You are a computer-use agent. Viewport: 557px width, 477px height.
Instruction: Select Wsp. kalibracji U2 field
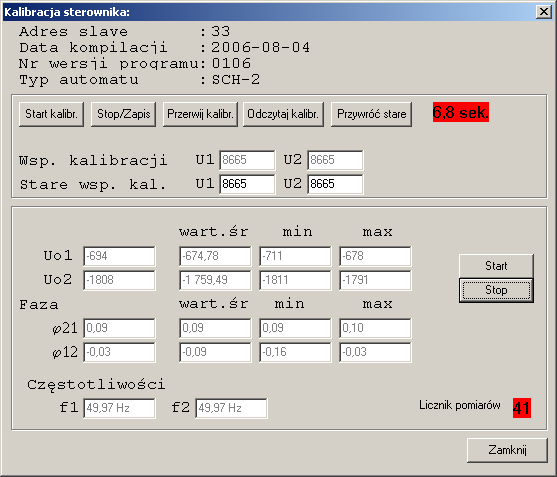click(x=335, y=160)
